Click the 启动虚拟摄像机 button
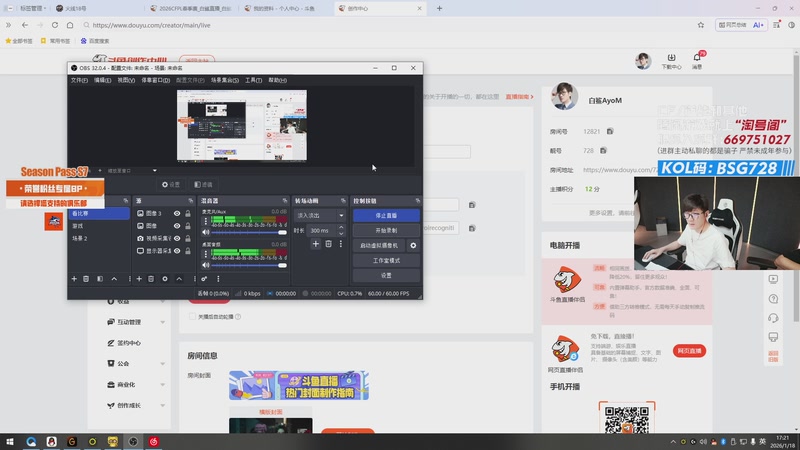 [x=379, y=245]
